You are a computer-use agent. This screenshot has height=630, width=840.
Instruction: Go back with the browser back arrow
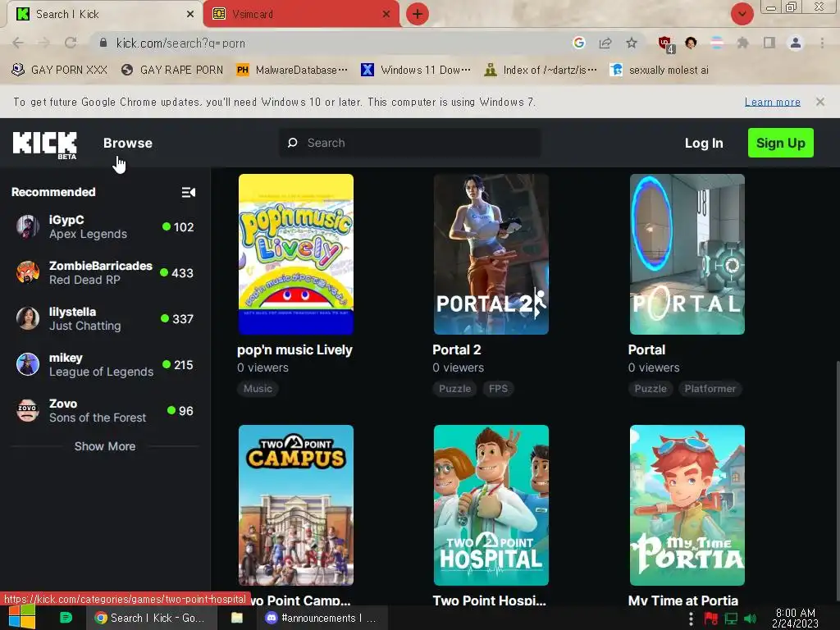point(18,43)
